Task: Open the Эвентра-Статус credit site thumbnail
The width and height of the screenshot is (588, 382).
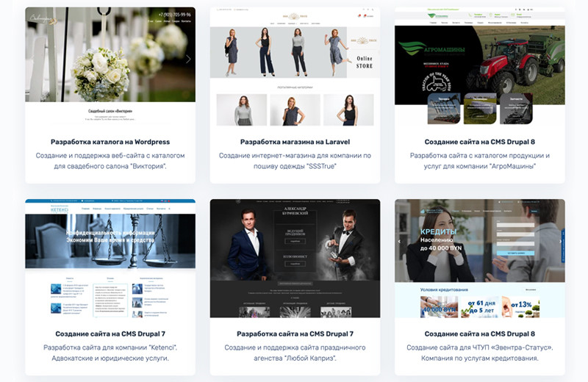Action: coord(480,259)
